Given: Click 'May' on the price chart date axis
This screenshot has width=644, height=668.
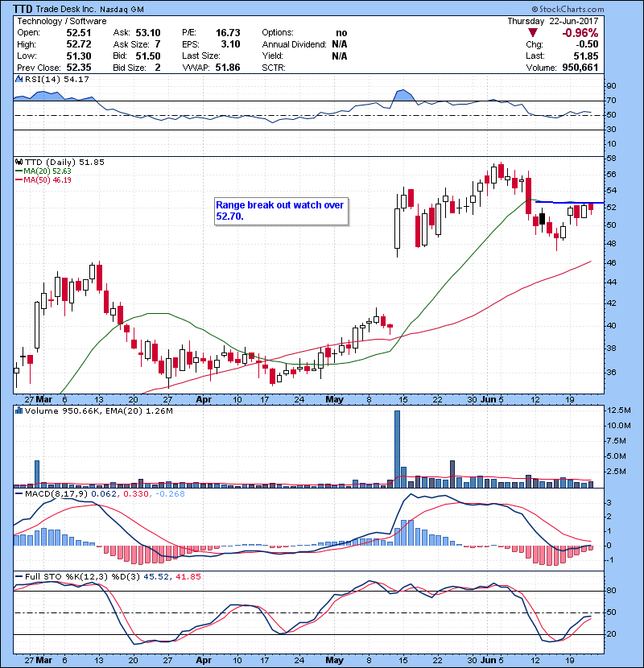Looking at the screenshot, I should [x=334, y=400].
